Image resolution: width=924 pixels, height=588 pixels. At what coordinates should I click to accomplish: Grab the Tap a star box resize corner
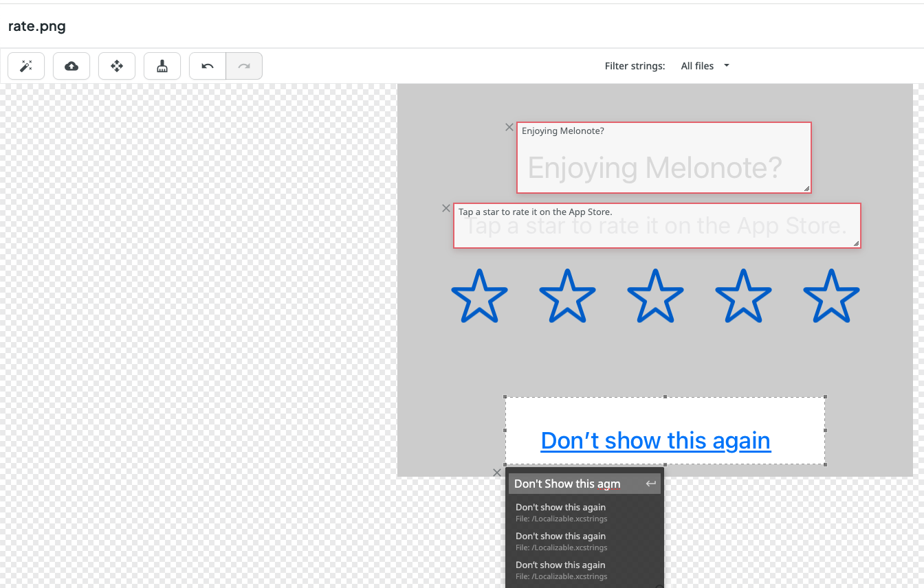(x=856, y=243)
